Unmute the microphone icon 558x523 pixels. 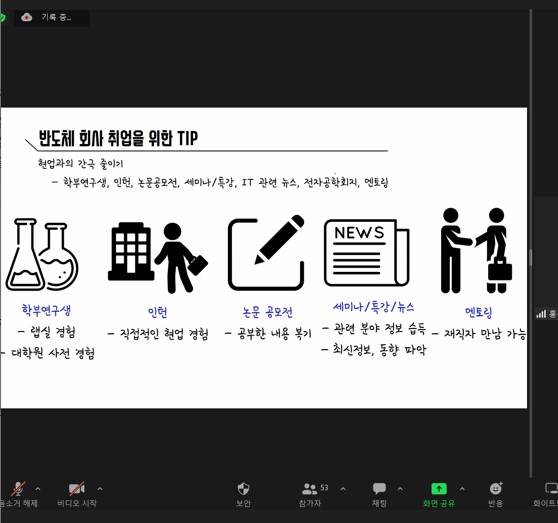coord(18,488)
